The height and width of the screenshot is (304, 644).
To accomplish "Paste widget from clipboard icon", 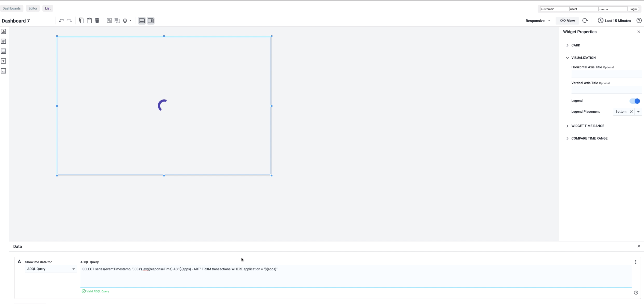I will click(x=89, y=20).
